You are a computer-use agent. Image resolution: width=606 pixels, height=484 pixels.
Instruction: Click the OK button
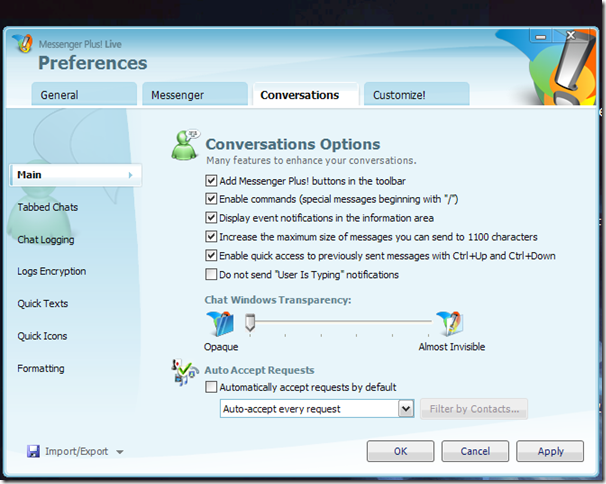[400, 451]
